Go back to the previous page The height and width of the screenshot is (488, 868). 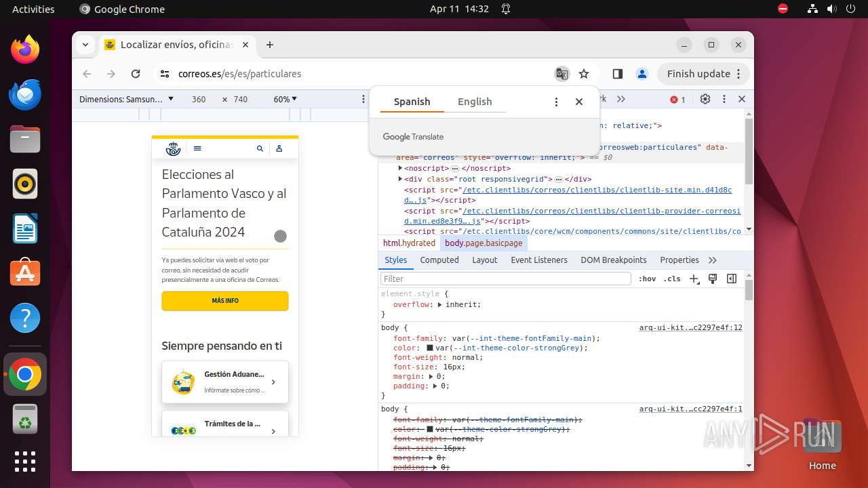pos(87,74)
